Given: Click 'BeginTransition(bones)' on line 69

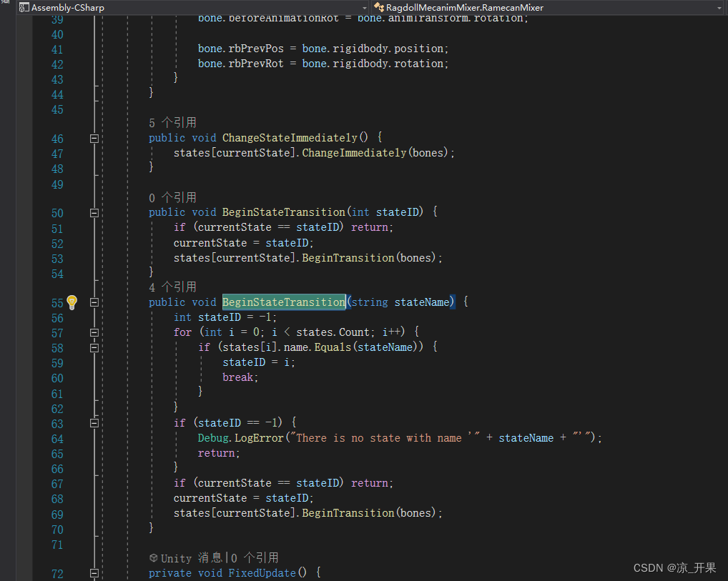Looking at the screenshot, I should pyautogui.click(x=369, y=513).
